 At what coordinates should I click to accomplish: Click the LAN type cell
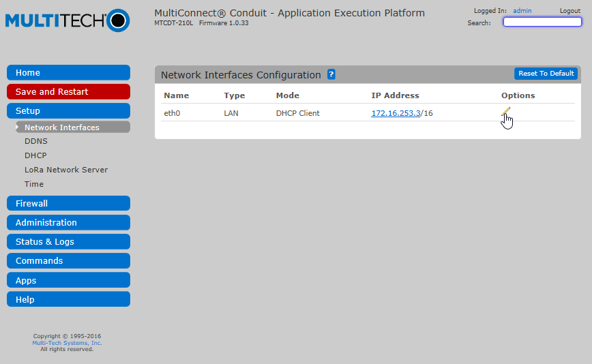point(231,113)
